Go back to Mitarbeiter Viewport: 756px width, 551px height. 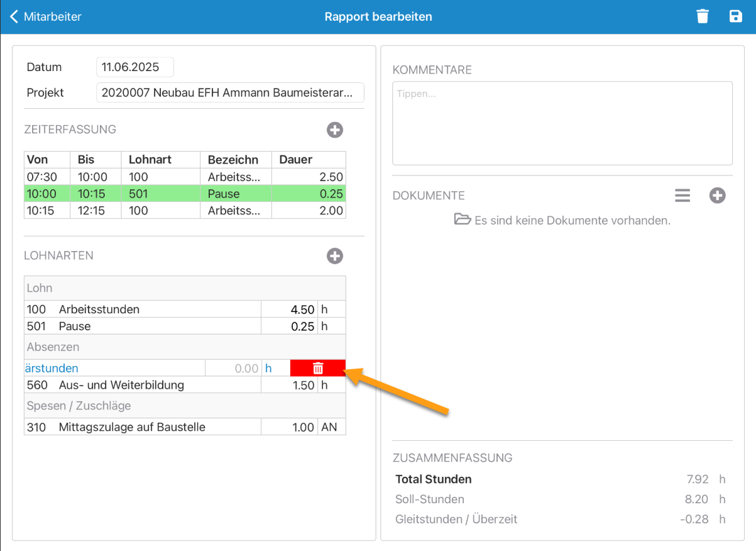click(x=46, y=17)
